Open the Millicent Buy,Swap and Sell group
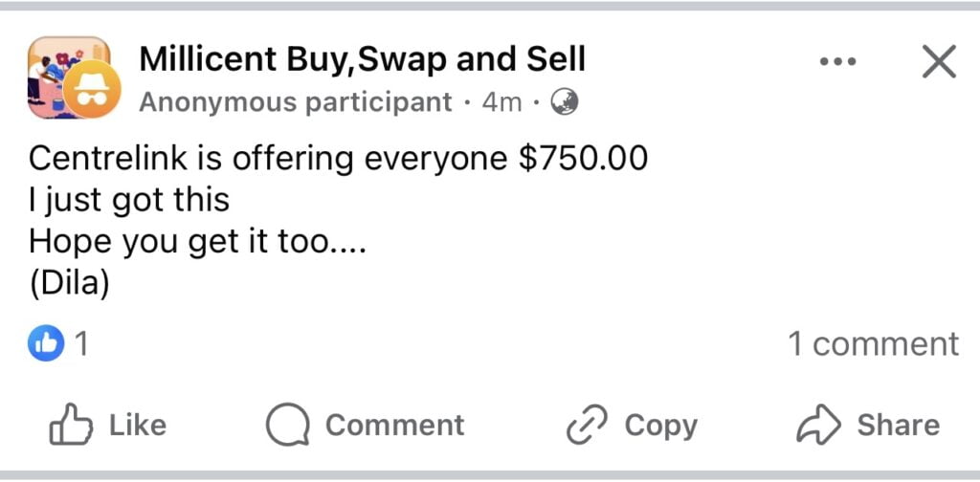This screenshot has width=980, height=482. click(x=362, y=59)
